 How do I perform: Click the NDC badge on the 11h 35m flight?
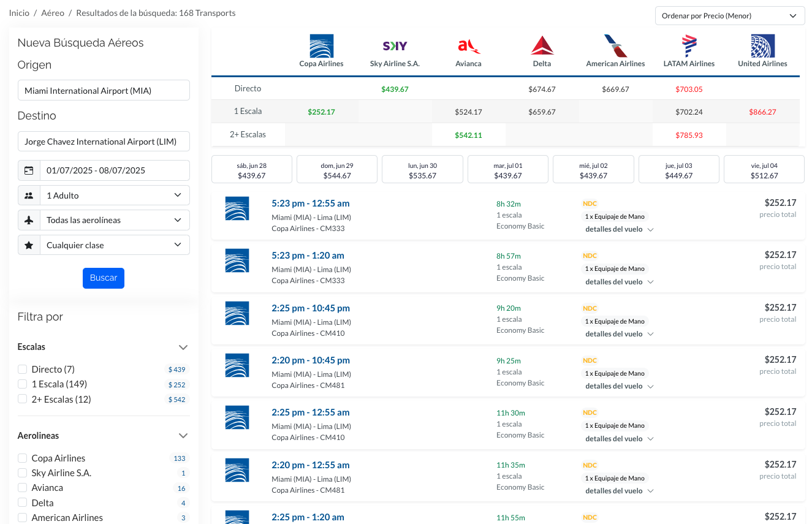point(590,465)
